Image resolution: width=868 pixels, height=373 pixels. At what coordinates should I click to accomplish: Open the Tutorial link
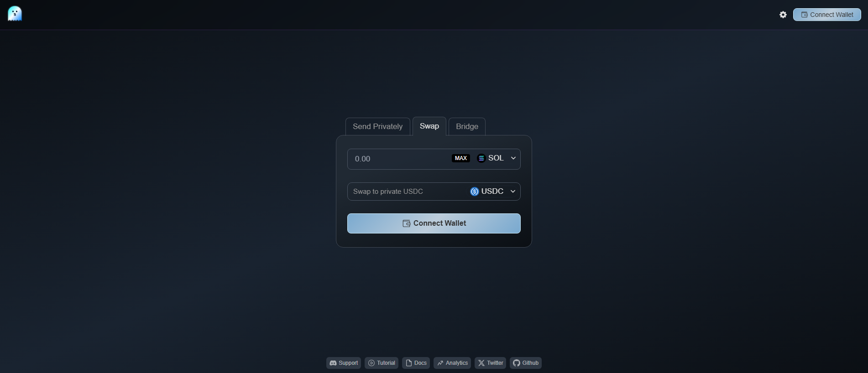pyautogui.click(x=382, y=363)
